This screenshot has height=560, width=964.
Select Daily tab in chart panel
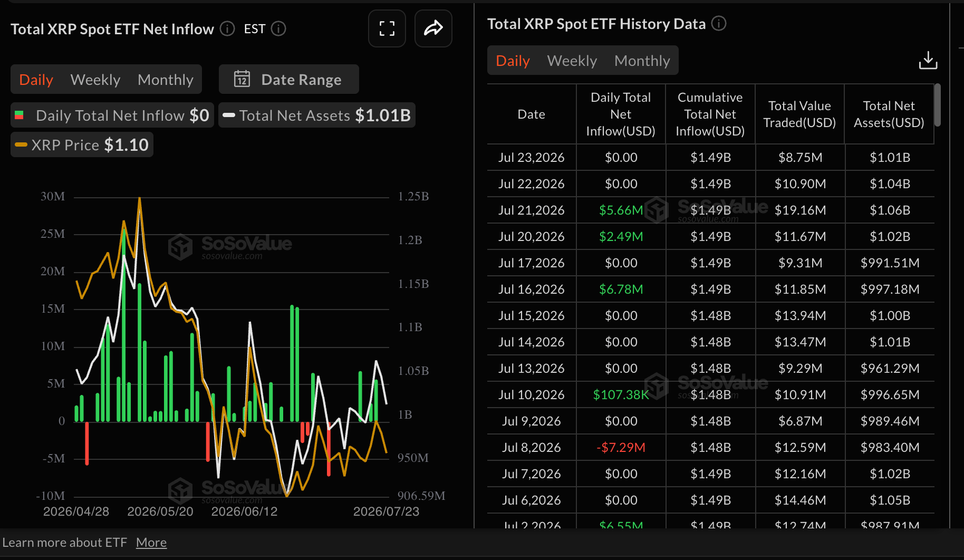(36, 80)
